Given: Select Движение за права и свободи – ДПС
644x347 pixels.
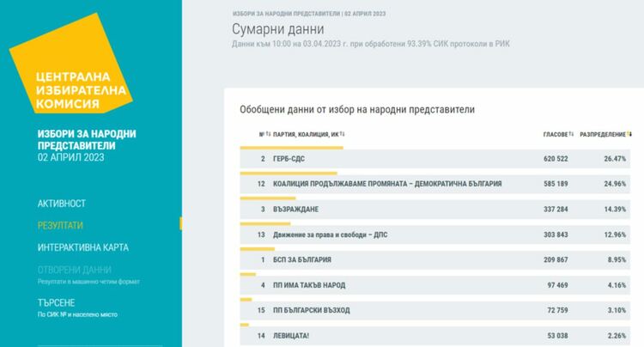Looking at the screenshot, I should click(435, 234).
